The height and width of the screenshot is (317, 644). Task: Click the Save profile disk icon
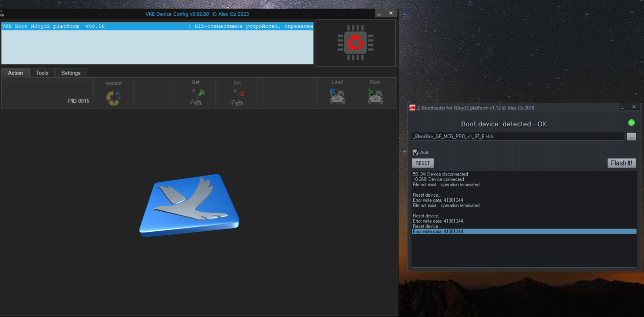click(375, 96)
